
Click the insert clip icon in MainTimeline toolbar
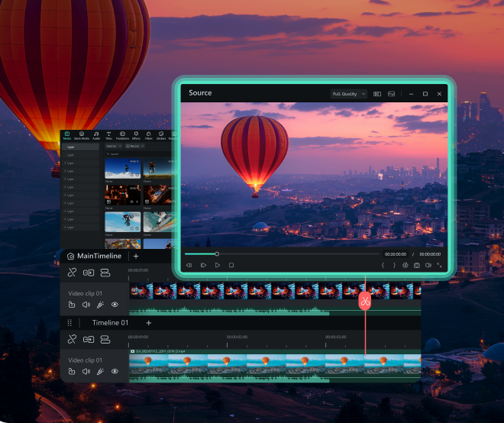(x=89, y=273)
